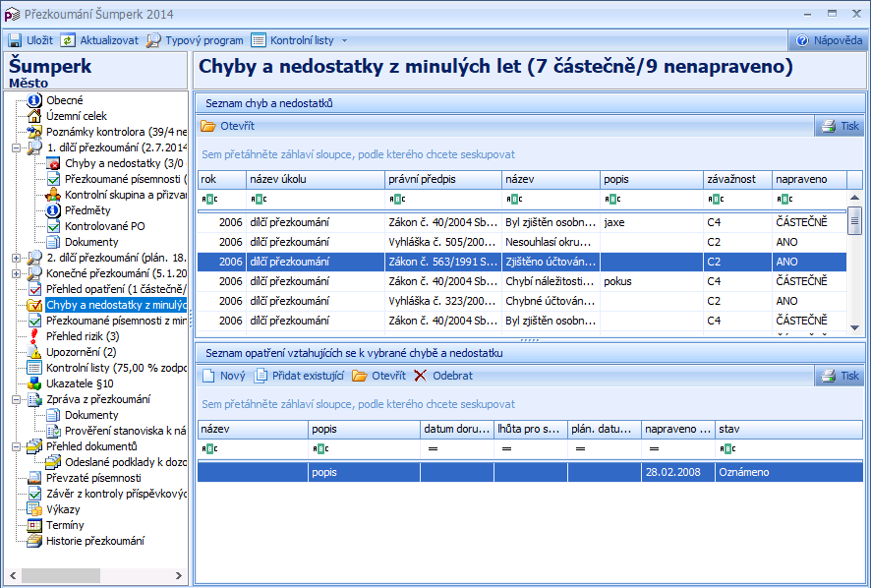Click the filter field under název úkolu

click(316, 199)
